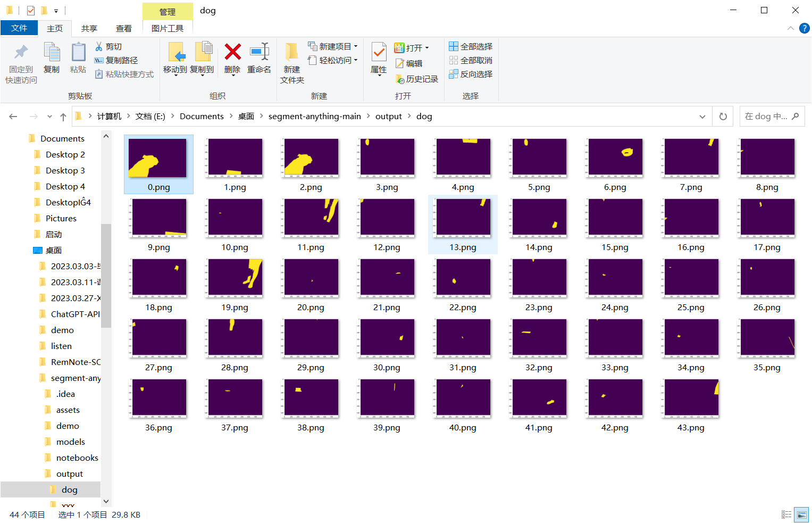Open the Delete options dropdown arrow
The width and height of the screenshot is (812, 523).
[232, 76]
